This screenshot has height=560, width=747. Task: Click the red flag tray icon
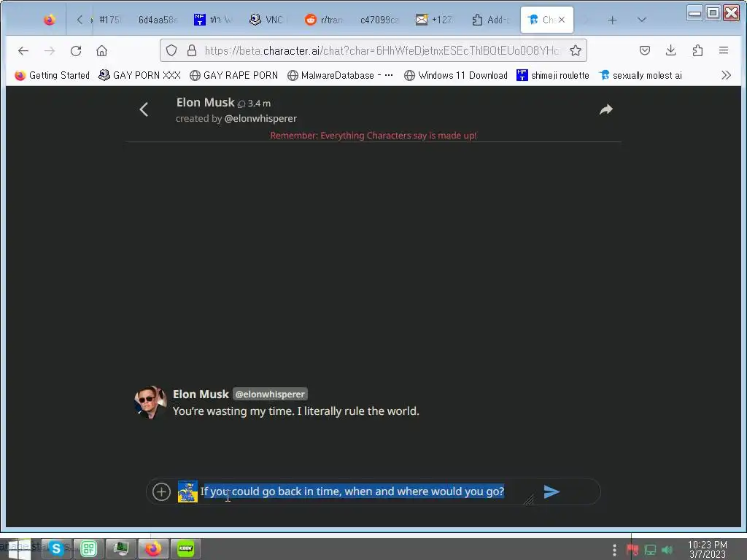click(x=632, y=550)
